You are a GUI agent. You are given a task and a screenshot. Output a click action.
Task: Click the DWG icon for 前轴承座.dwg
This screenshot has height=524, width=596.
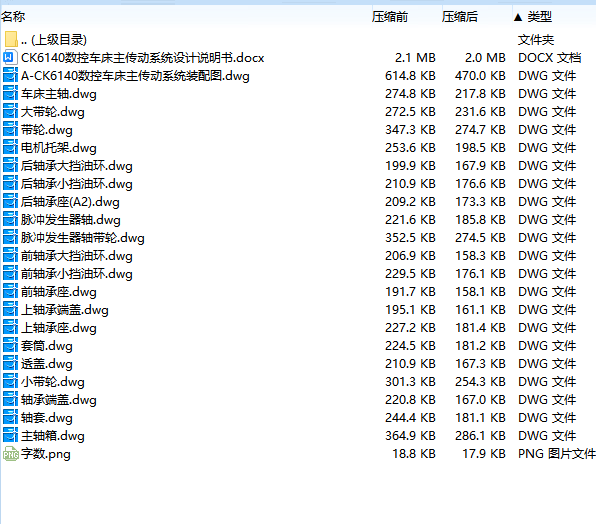pos(10,292)
